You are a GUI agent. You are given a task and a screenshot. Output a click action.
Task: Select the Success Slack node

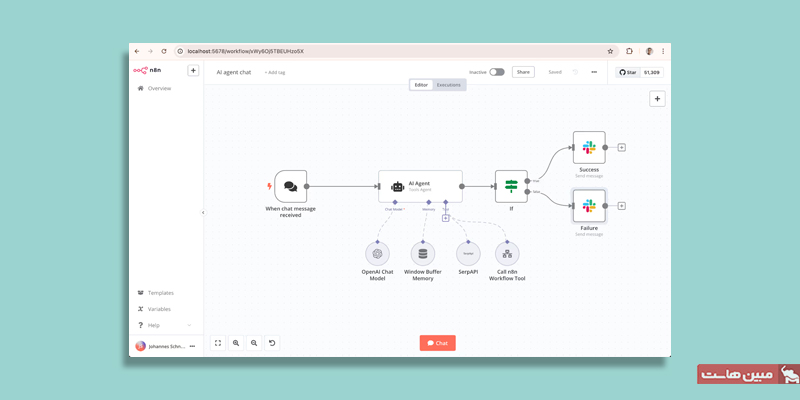click(589, 147)
